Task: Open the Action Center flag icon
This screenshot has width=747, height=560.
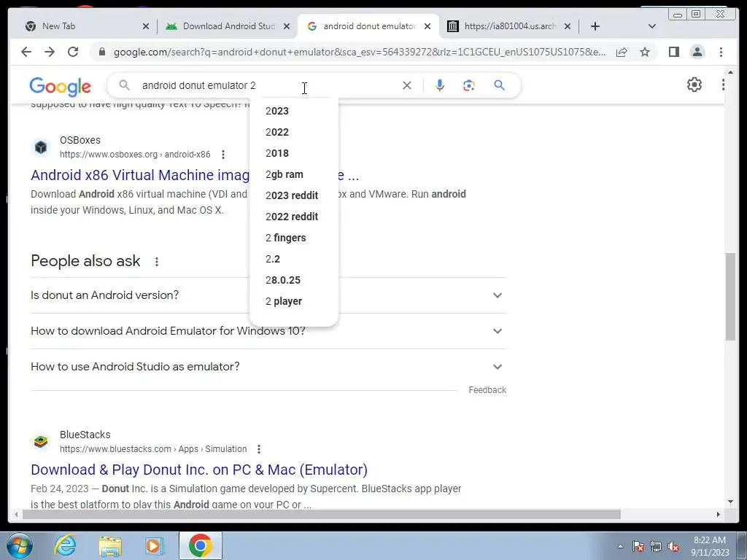Action: click(638, 547)
